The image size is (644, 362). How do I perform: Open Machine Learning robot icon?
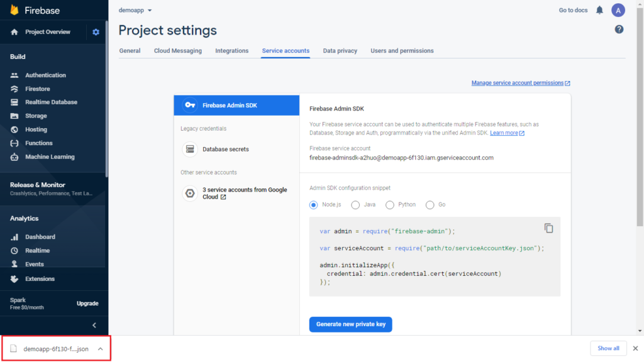14,156
